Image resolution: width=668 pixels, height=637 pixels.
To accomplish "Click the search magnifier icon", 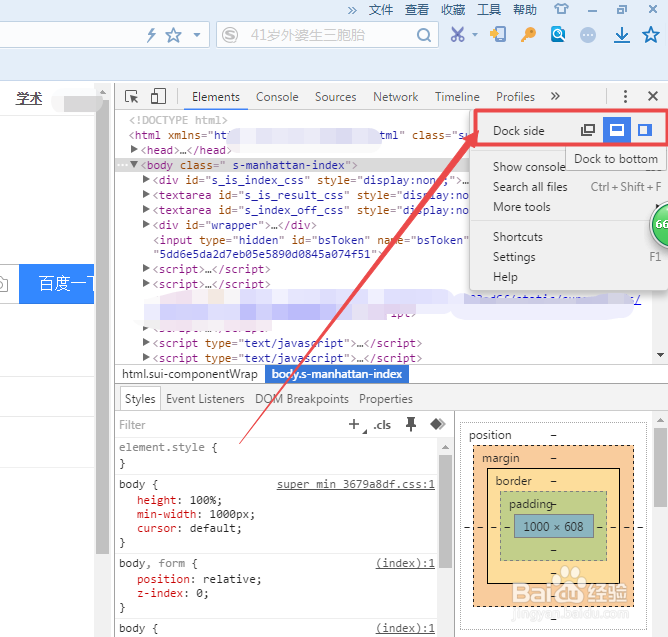I will [423, 35].
